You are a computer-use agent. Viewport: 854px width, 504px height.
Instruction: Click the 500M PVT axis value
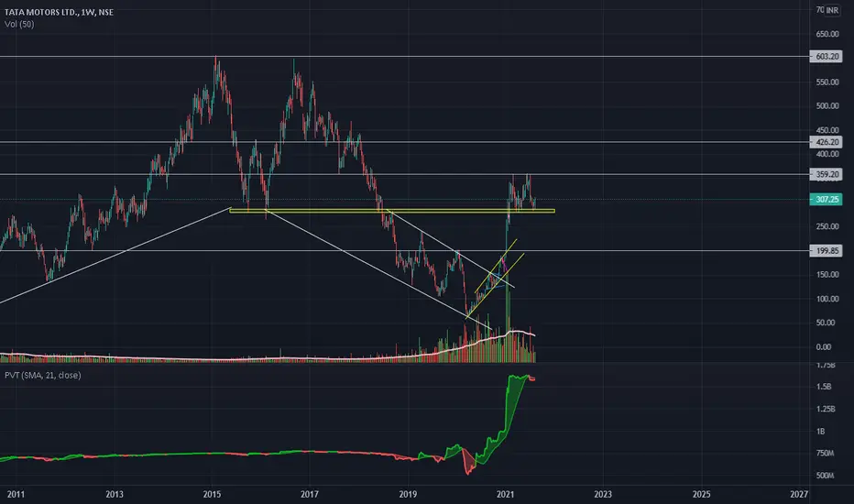click(825, 476)
